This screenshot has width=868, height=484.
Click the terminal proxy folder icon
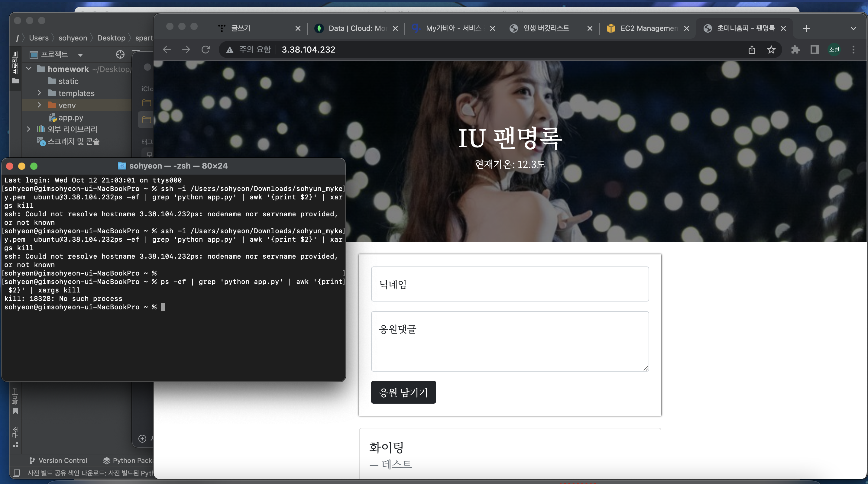[121, 166]
